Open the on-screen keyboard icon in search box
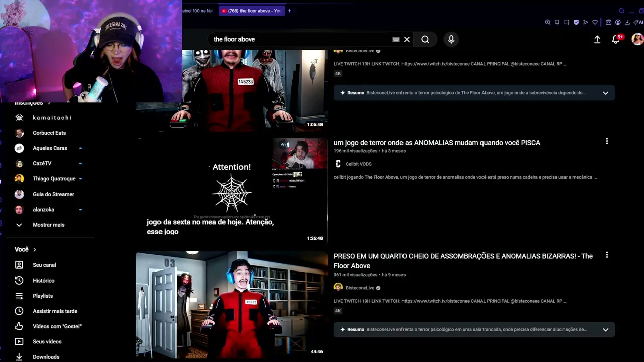644x362 pixels. click(x=396, y=39)
